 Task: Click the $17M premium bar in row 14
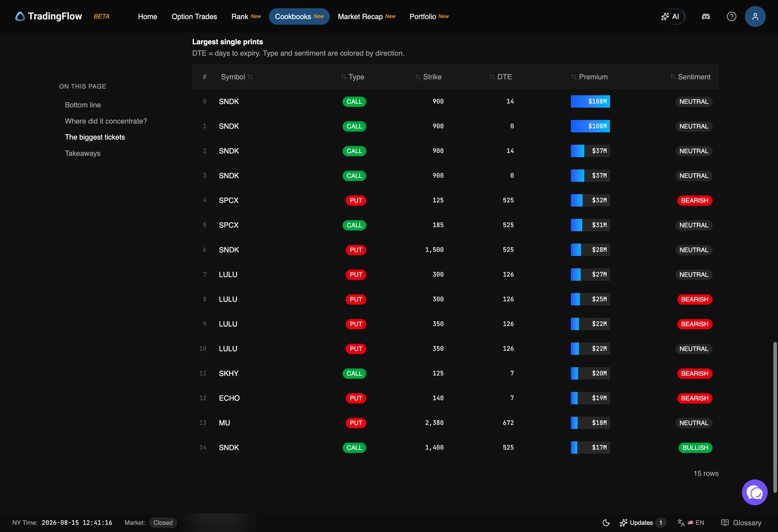coord(590,448)
